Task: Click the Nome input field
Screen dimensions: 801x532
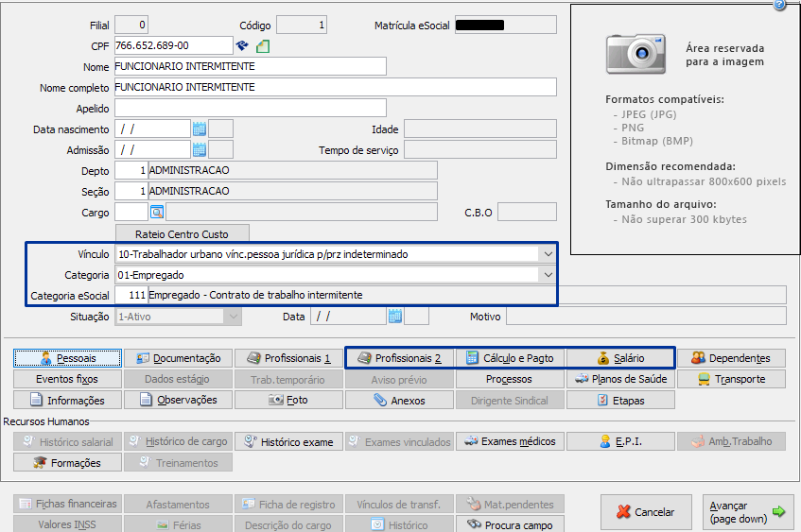Action: [251, 66]
